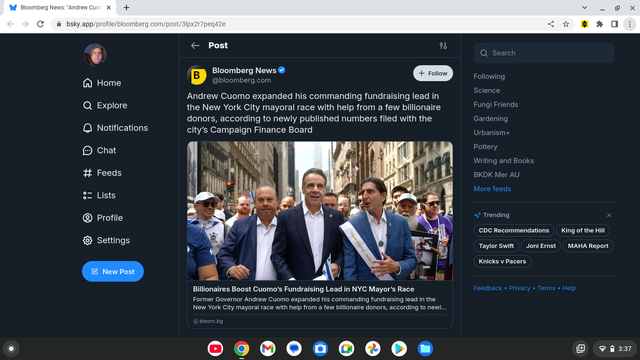Viewport: 640px width, 360px height.
Task: Follow Bloomberg News
Action: pyautogui.click(x=433, y=73)
